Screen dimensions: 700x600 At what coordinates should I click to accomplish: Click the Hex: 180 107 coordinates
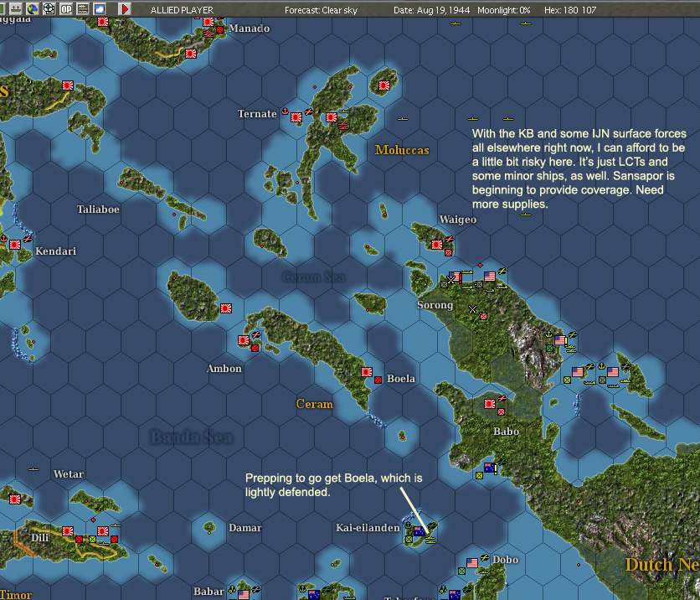point(570,10)
